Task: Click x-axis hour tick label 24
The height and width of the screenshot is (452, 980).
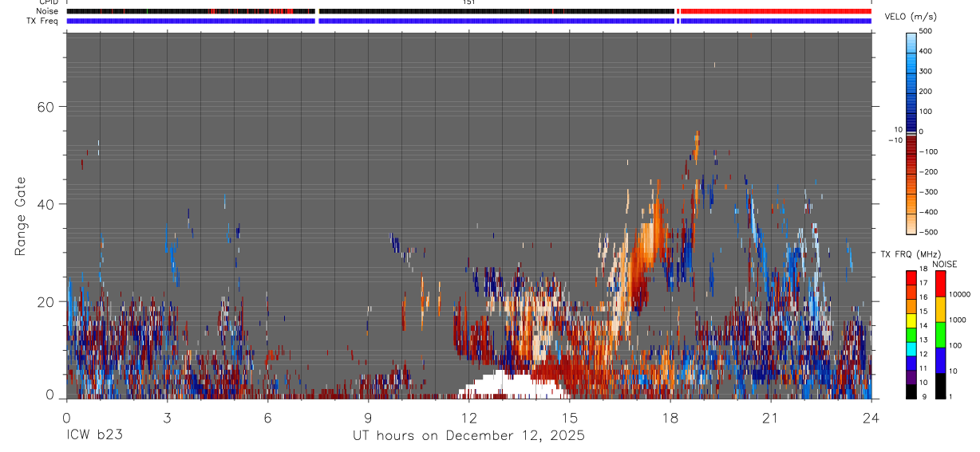Action: point(871,417)
